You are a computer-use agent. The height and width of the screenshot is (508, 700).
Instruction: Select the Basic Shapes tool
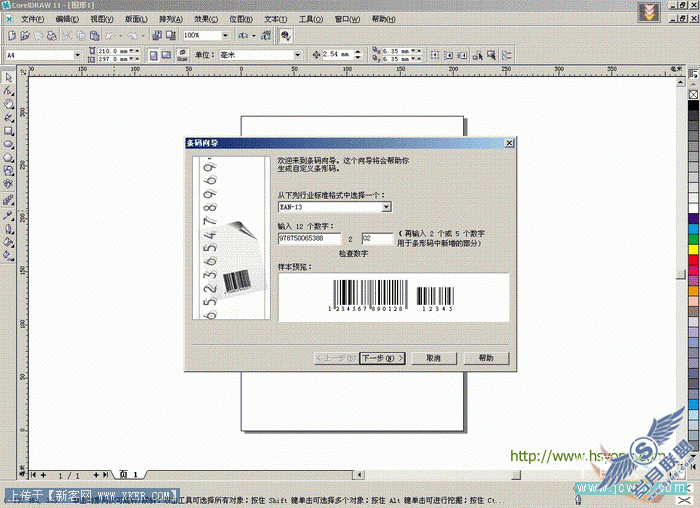pos(8,171)
